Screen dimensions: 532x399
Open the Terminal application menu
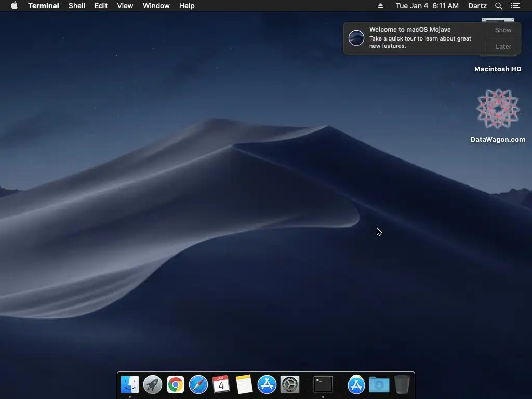click(x=44, y=6)
